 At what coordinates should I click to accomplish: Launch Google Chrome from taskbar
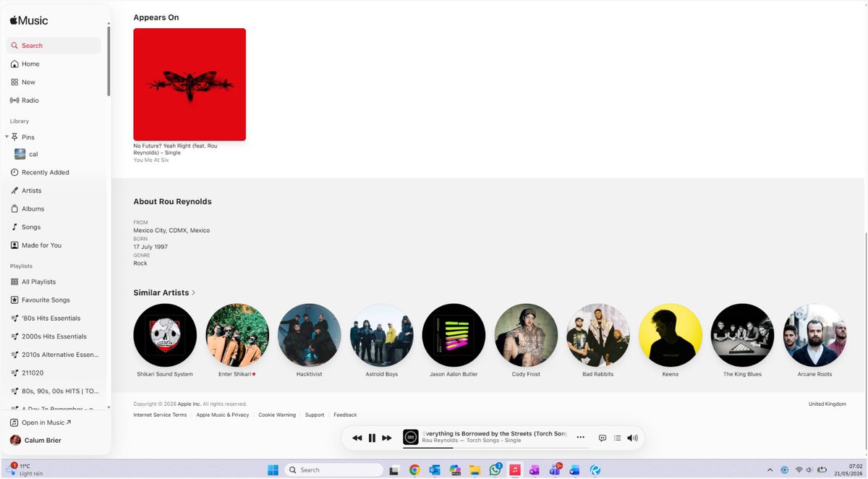[x=414, y=470]
